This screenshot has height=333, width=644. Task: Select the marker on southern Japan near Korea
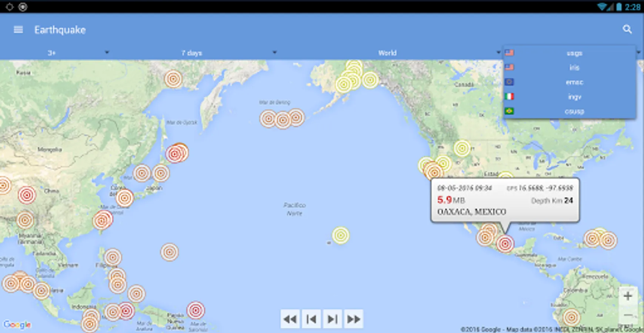point(124,198)
